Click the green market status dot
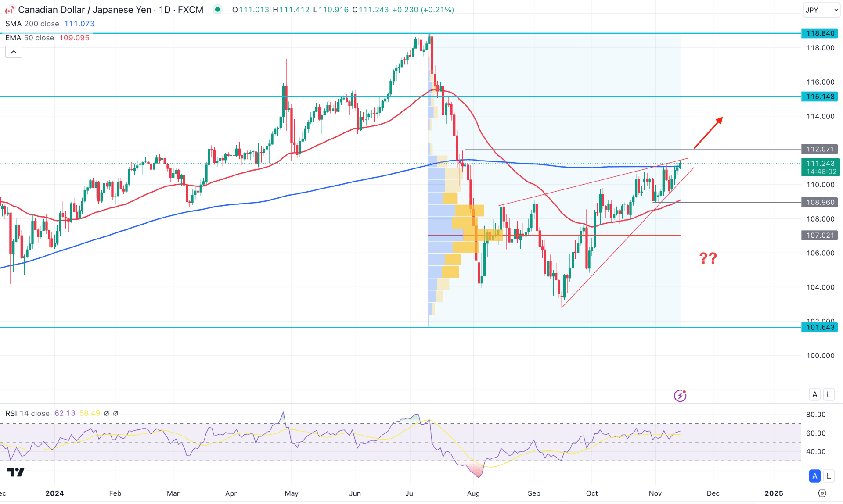Image resolution: width=843 pixels, height=504 pixels. (217, 9)
